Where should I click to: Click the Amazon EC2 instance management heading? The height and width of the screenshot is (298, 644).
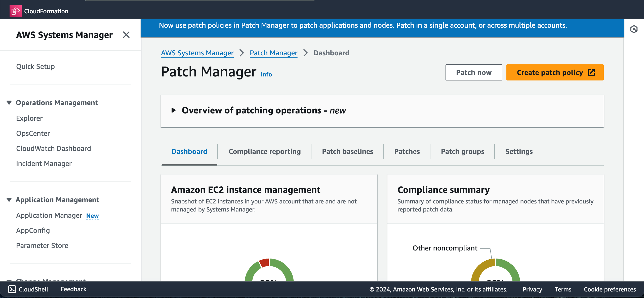pyautogui.click(x=246, y=190)
